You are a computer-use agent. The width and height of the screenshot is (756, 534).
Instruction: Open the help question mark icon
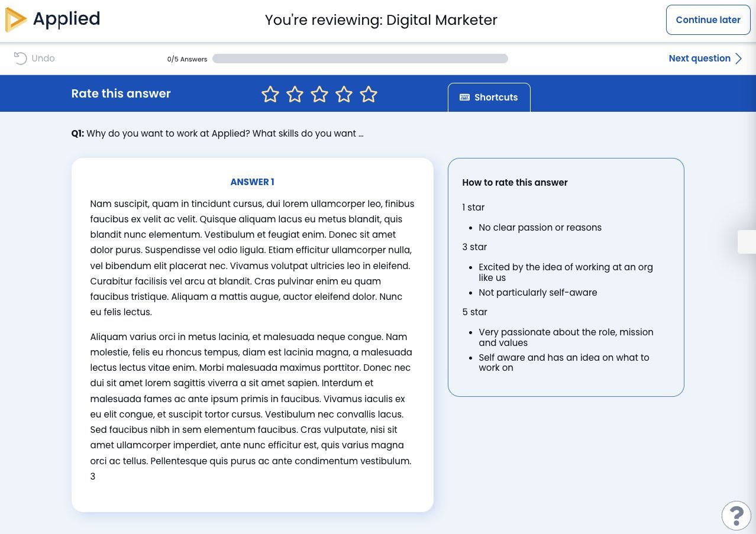tap(736, 516)
